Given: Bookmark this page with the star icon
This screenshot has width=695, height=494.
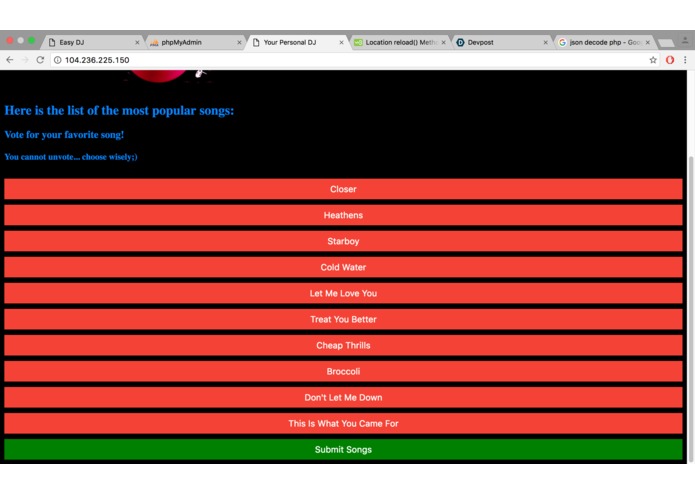Looking at the screenshot, I should tap(653, 60).
